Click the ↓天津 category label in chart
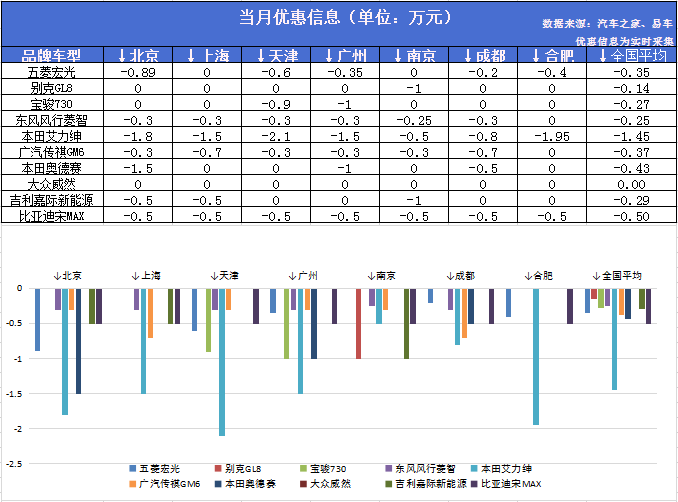The height and width of the screenshot is (502, 678). [x=224, y=275]
